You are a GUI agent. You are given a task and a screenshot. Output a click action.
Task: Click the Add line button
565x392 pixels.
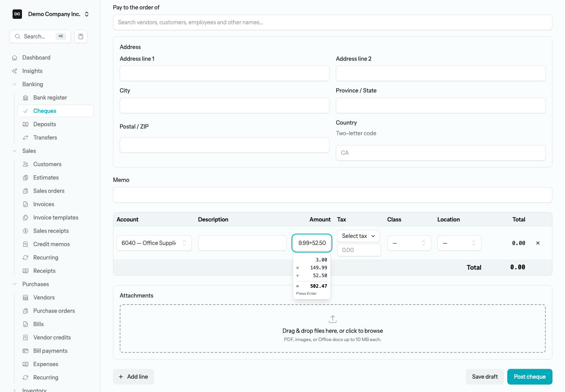[133, 377]
